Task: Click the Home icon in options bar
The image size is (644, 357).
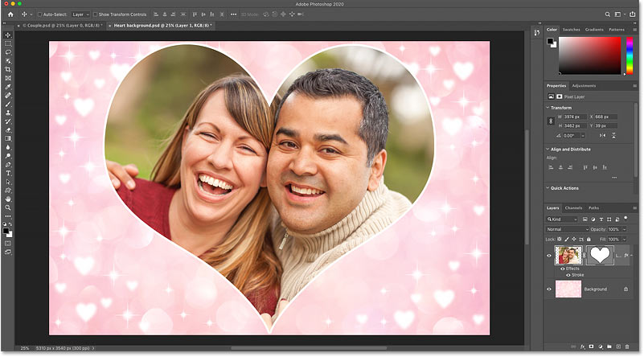Action: click(10, 14)
